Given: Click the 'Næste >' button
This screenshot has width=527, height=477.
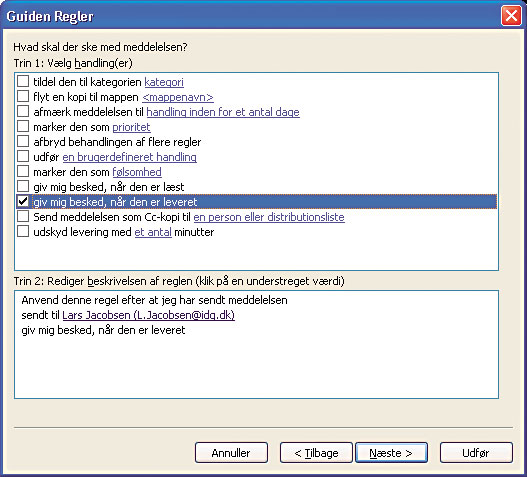Looking at the screenshot, I should click(391, 453).
